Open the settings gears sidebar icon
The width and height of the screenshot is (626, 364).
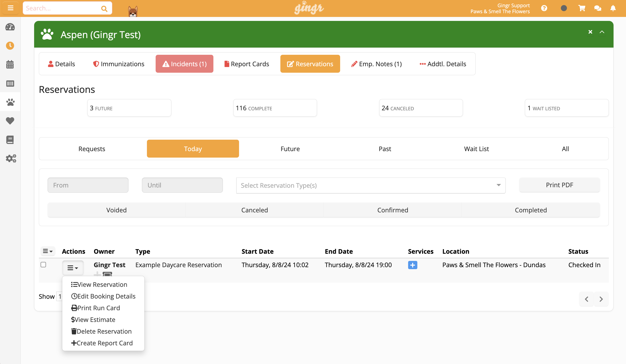(11, 158)
